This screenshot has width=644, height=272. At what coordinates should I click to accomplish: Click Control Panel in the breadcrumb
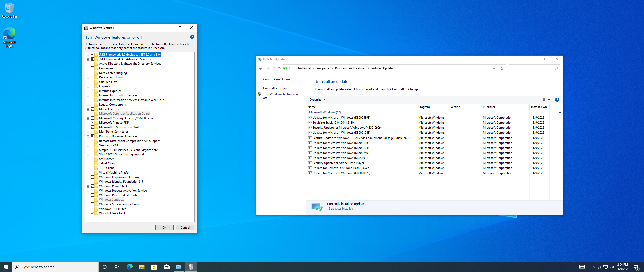click(301, 68)
